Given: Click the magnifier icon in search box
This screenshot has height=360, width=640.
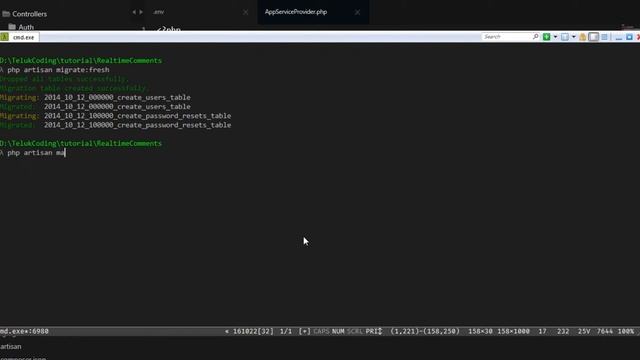Looking at the screenshot, I should point(536,36).
